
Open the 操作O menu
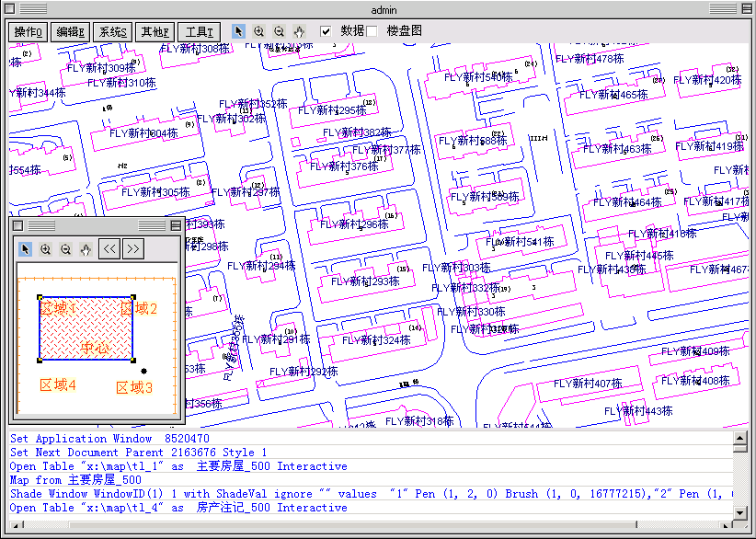[x=28, y=32]
